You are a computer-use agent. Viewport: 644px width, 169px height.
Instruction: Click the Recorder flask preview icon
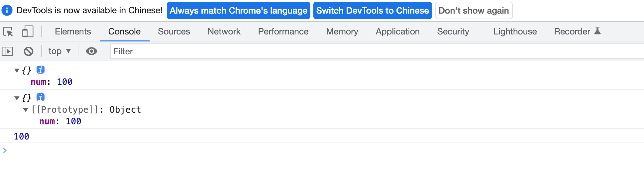tap(597, 31)
